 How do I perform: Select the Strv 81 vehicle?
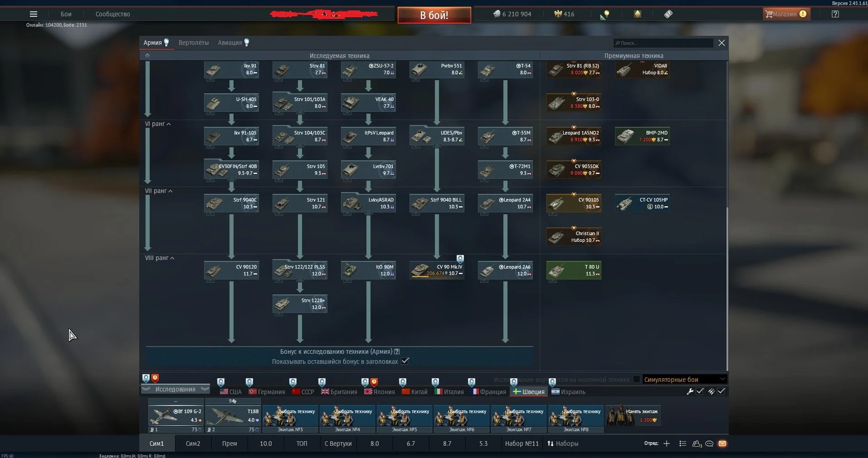point(300,70)
